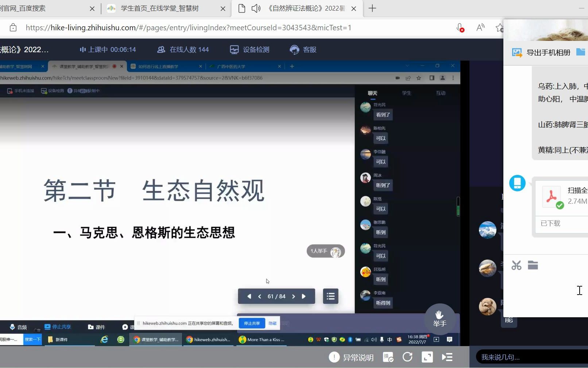Screen dimensions: 588x368
Task: Click the 在线人数 144 online count
Action: click(x=183, y=49)
